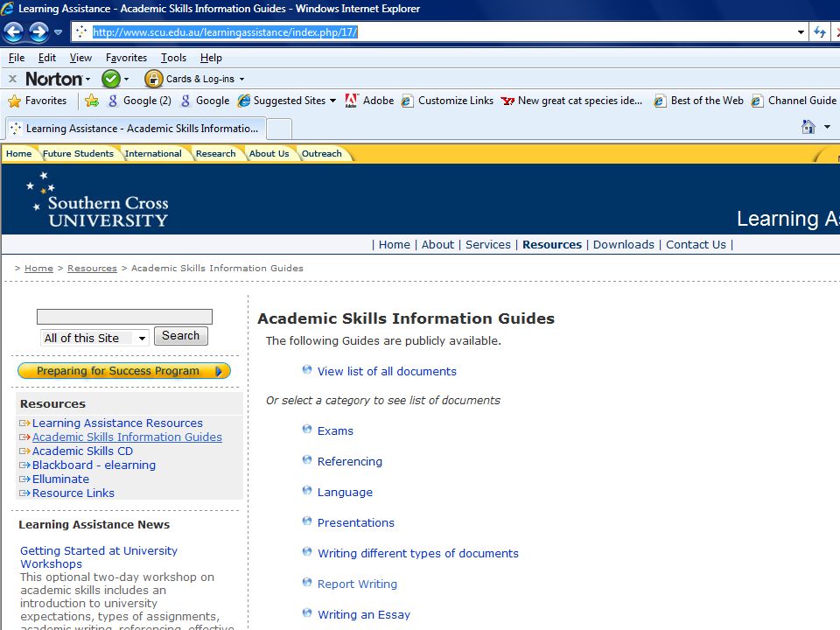Expand the arrow beside the Norton checkmark
This screenshot has height=630, width=840.
point(126,80)
